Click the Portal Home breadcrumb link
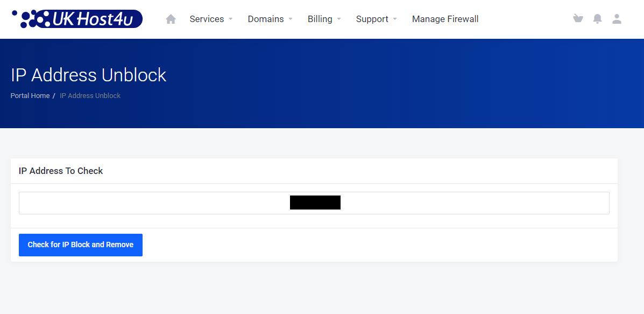Screen dimensions: 644x314 (x=30, y=95)
